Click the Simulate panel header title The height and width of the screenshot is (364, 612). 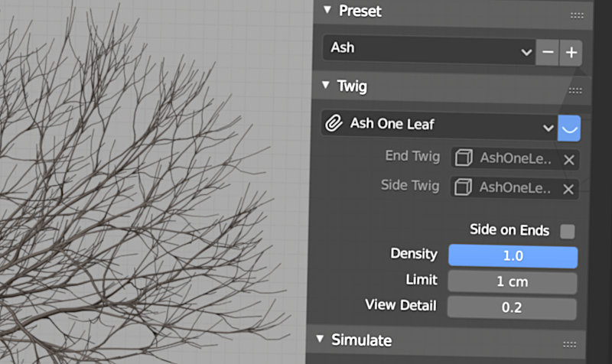coord(361,340)
